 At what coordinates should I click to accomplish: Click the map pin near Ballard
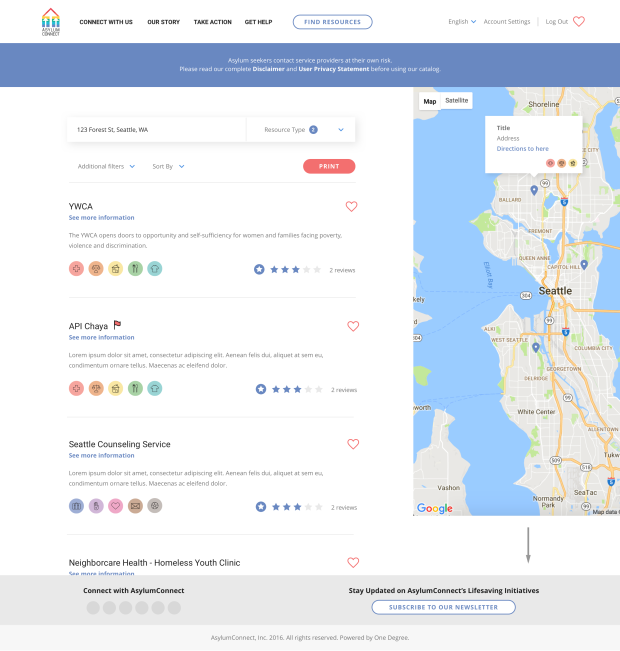point(534,190)
